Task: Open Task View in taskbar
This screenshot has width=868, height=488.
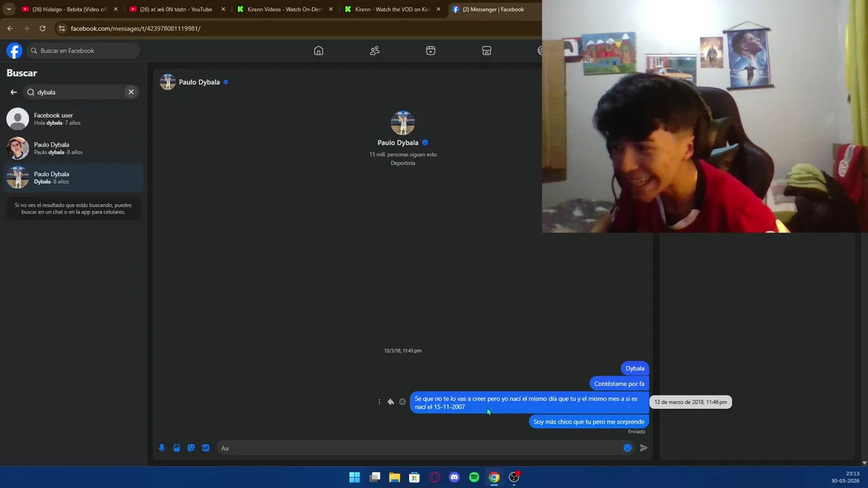Action: click(x=375, y=477)
